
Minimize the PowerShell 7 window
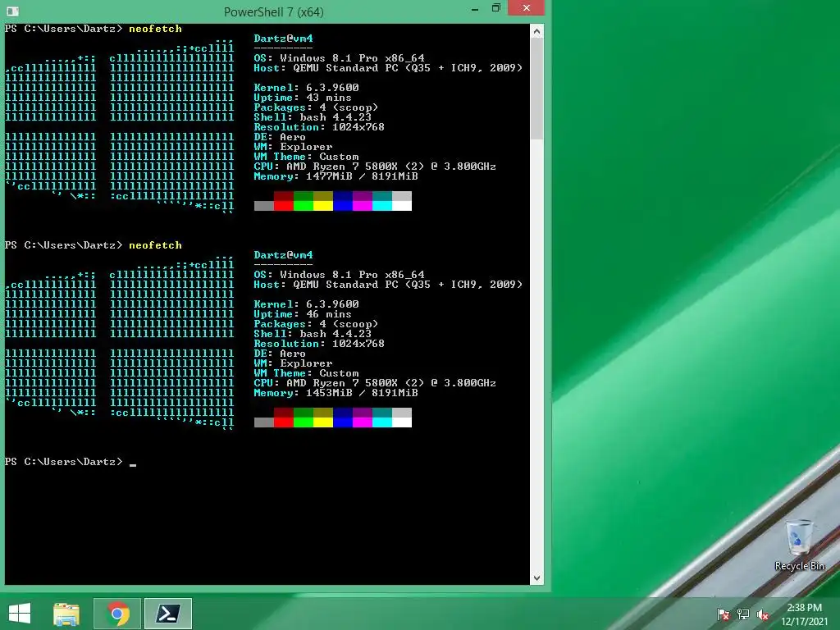pyautogui.click(x=475, y=9)
